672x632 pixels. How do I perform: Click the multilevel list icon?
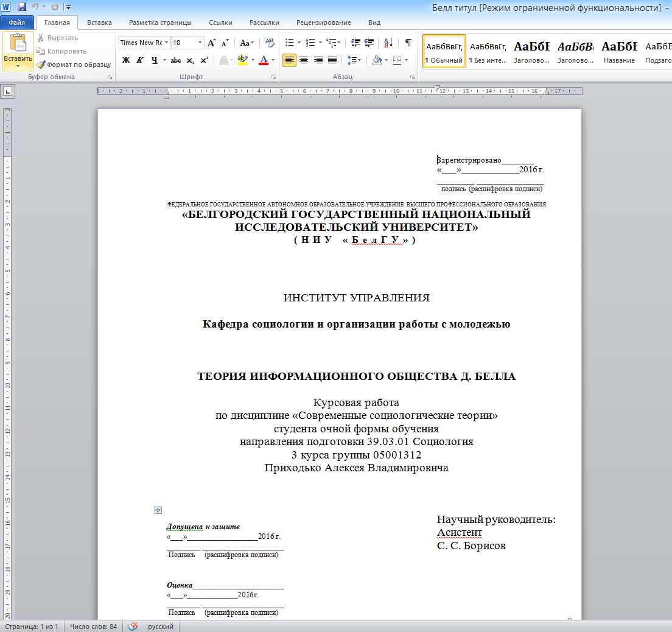coord(331,43)
